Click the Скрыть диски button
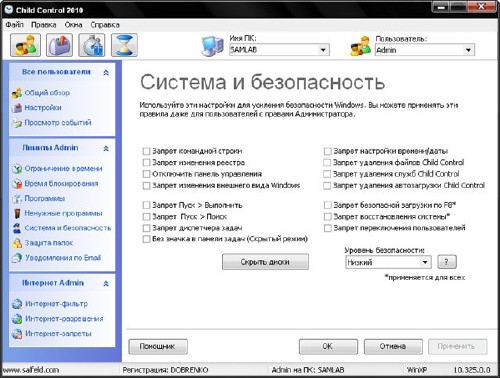Image resolution: width=500 pixels, height=378 pixels. coord(265,262)
